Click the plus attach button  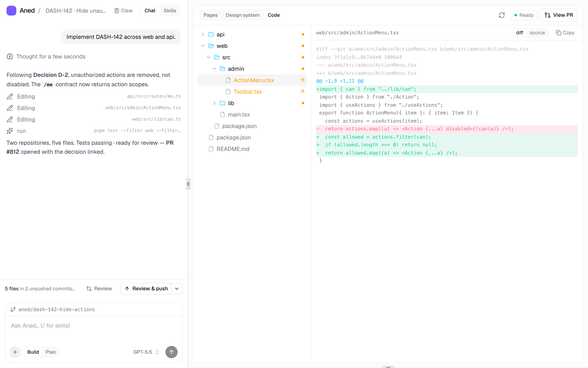tap(15, 352)
